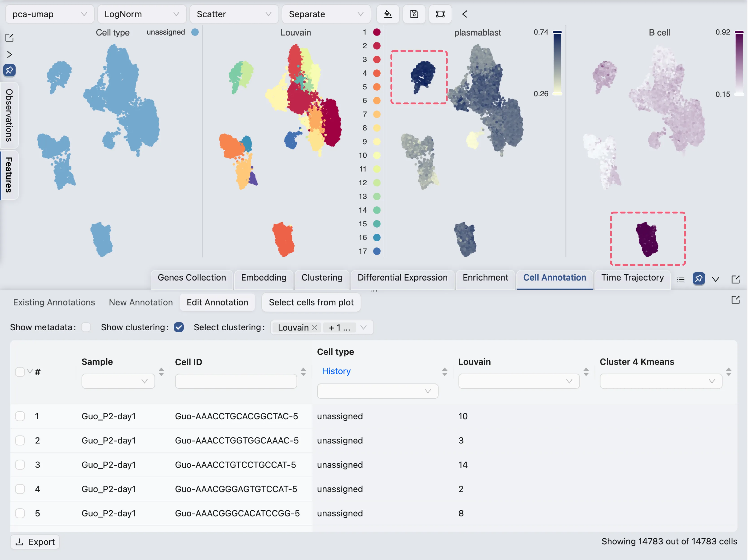Collapse toolbar with left chevron icon
The image size is (748, 560).
tap(464, 14)
